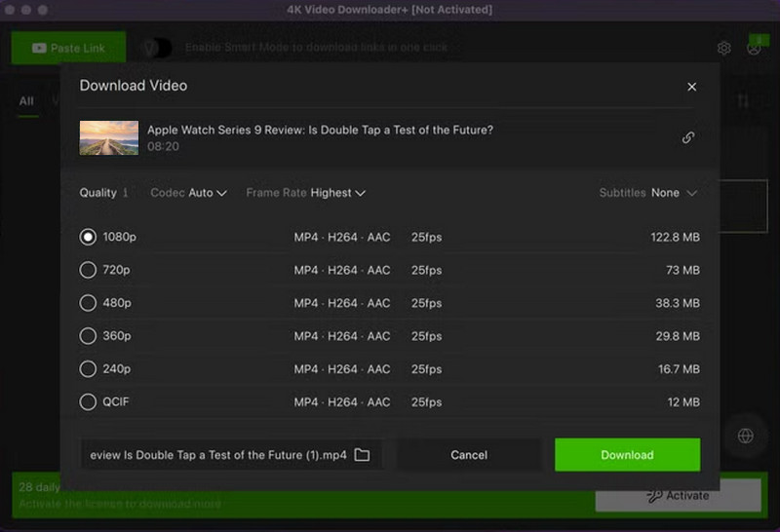Open the folder browse icon for output path
Image resolution: width=780 pixels, height=532 pixels.
[x=362, y=455]
